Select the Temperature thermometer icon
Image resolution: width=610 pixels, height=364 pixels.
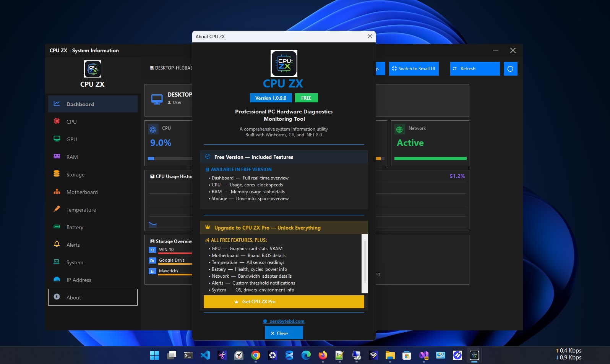[57, 209]
